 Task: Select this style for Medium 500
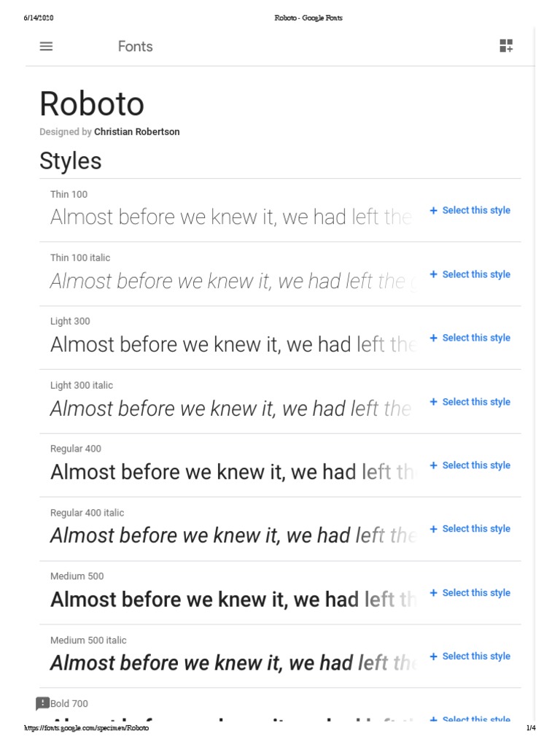click(475, 593)
